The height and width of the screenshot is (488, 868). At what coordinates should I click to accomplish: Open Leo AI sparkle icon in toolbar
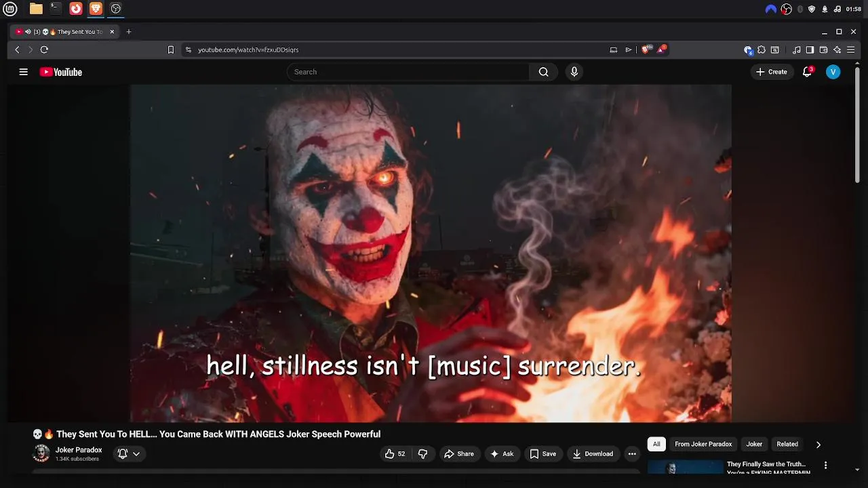pos(837,49)
